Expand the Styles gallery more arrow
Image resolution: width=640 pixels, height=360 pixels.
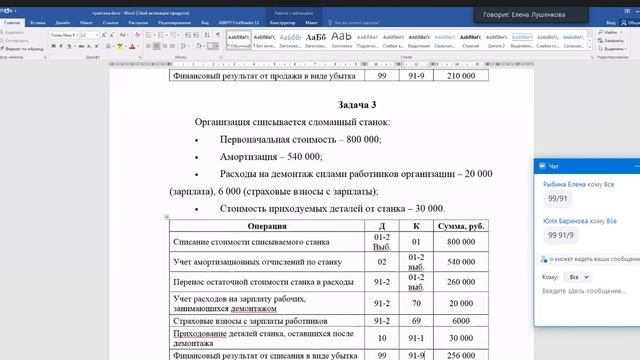[x=590, y=47]
